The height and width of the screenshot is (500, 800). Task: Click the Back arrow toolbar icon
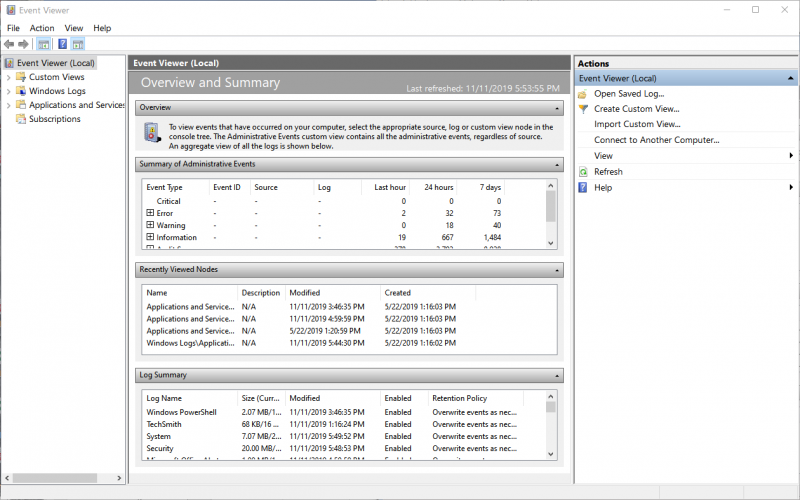pos(9,44)
